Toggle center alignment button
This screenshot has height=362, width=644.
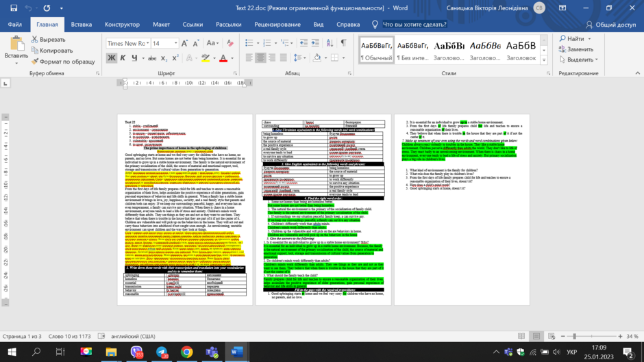tap(260, 58)
